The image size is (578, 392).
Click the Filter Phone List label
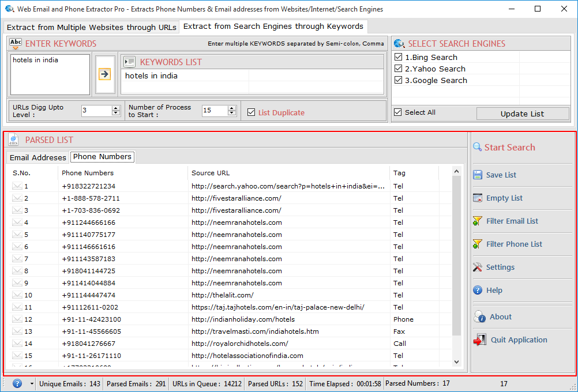514,244
